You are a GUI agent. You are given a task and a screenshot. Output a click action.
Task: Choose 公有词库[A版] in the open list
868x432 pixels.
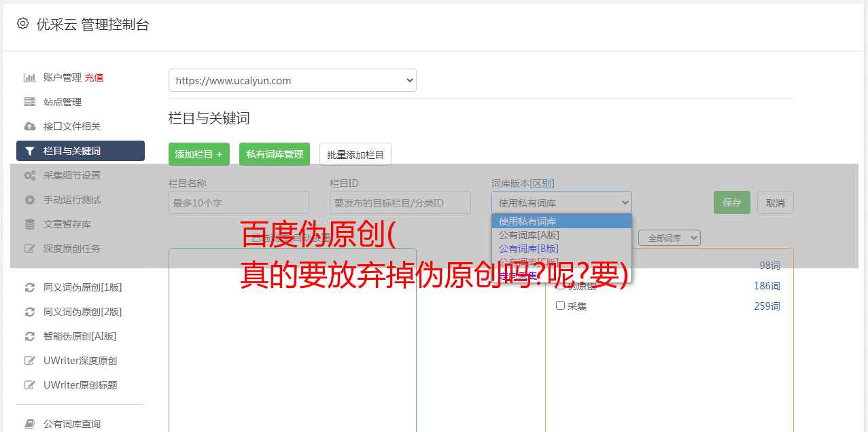(x=561, y=235)
